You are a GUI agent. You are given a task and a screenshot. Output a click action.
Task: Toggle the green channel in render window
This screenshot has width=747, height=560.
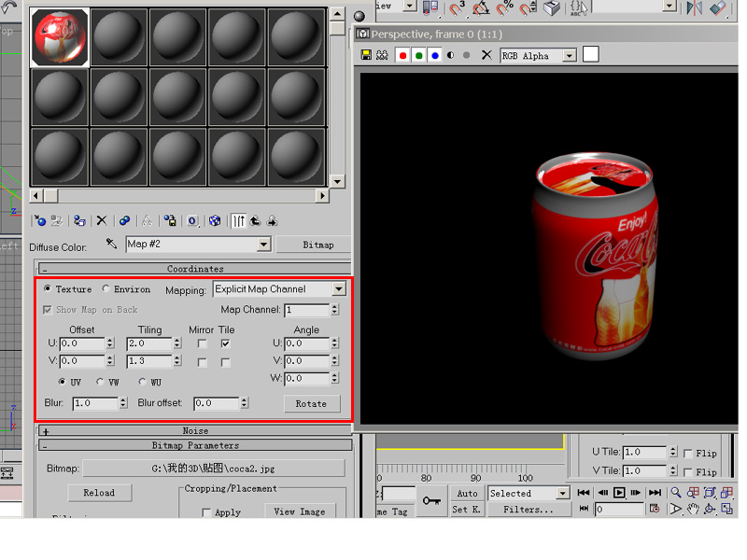pos(419,55)
